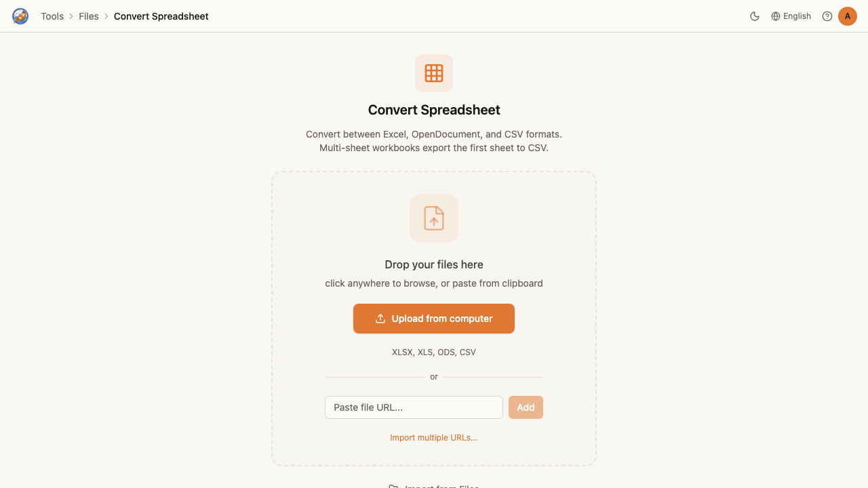Click the folder icon for Import from Files
The image size is (868, 488).
click(393, 487)
